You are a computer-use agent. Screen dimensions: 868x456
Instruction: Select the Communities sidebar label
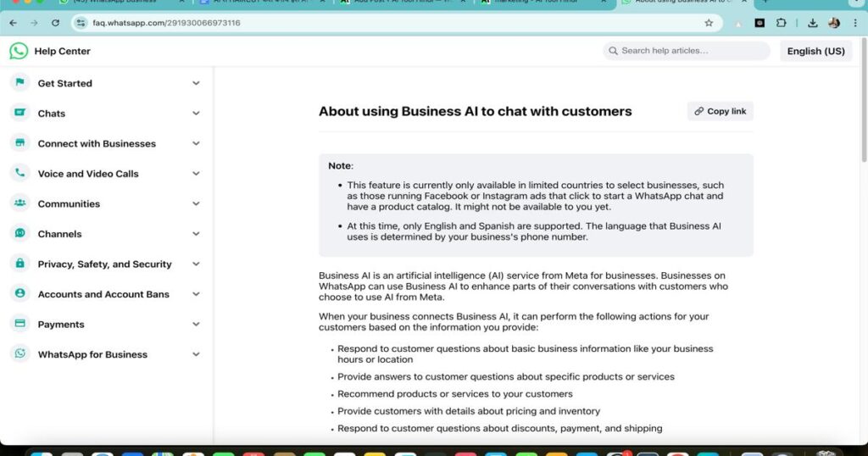pyautogui.click(x=69, y=203)
